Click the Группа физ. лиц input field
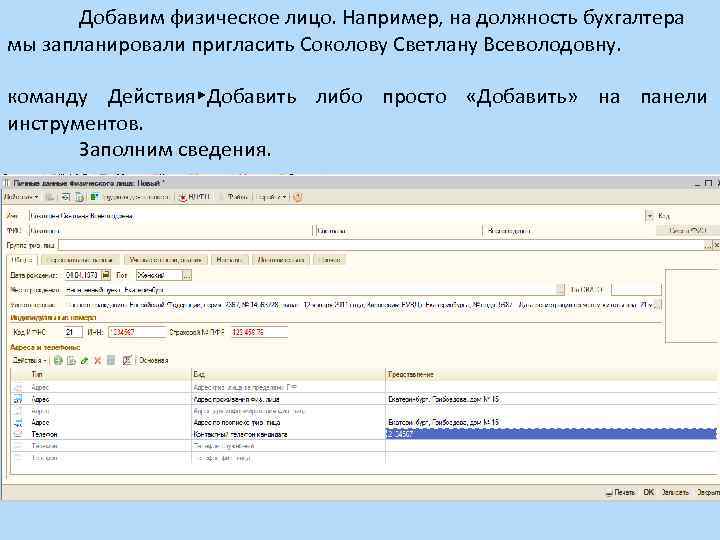This screenshot has height=540, width=720. (381, 245)
